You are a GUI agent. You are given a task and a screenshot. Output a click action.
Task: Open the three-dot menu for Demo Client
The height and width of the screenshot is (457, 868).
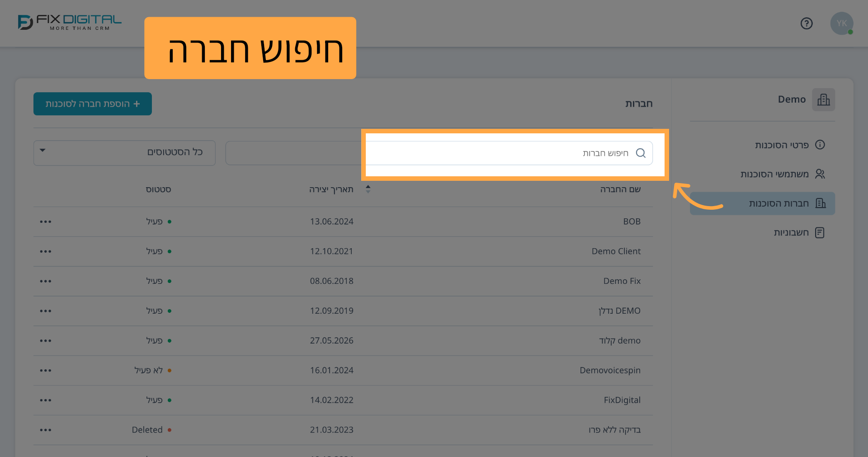[46, 251]
